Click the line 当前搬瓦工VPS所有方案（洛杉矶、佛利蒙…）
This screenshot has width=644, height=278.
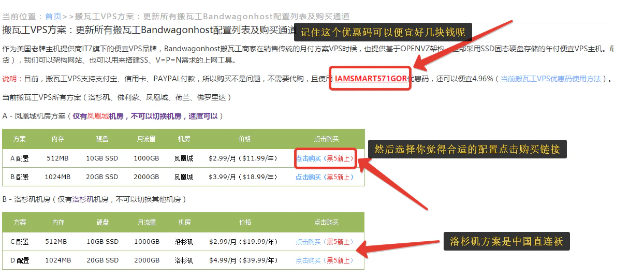[x=117, y=97]
